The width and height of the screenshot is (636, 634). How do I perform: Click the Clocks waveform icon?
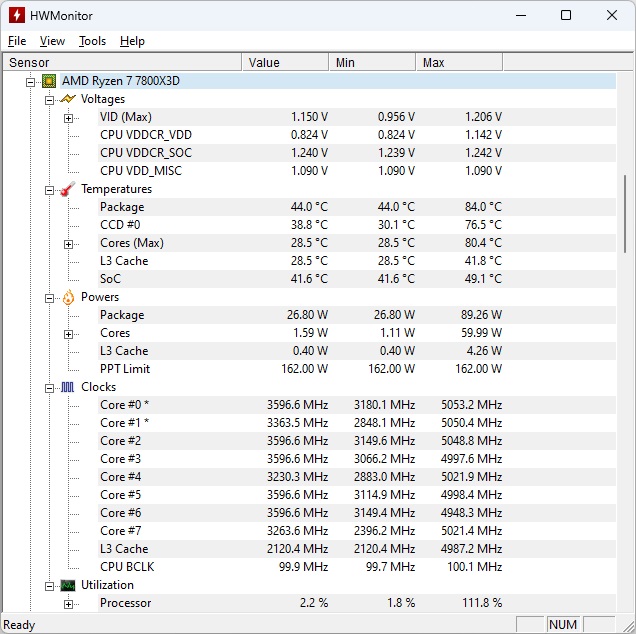[x=68, y=387]
